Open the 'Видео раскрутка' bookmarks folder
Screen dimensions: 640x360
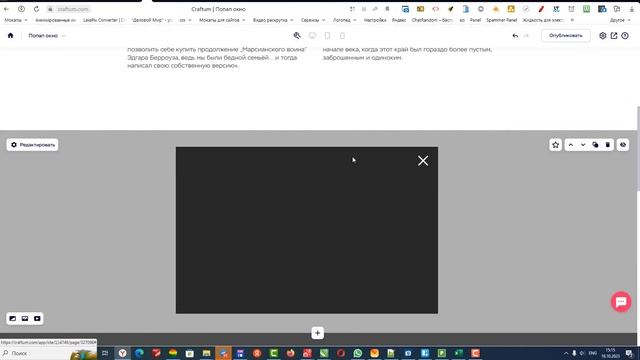pos(273,20)
